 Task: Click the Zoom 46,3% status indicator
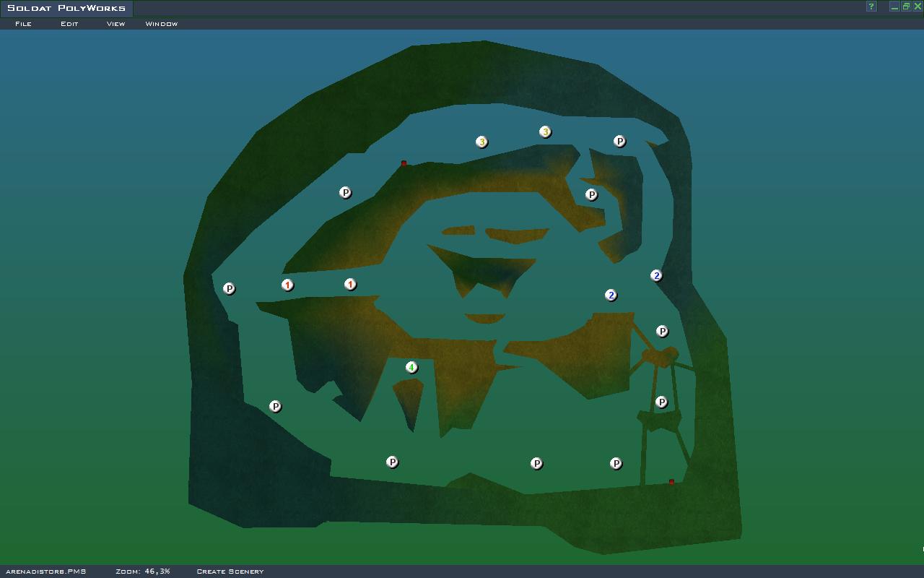coord(143,571)
